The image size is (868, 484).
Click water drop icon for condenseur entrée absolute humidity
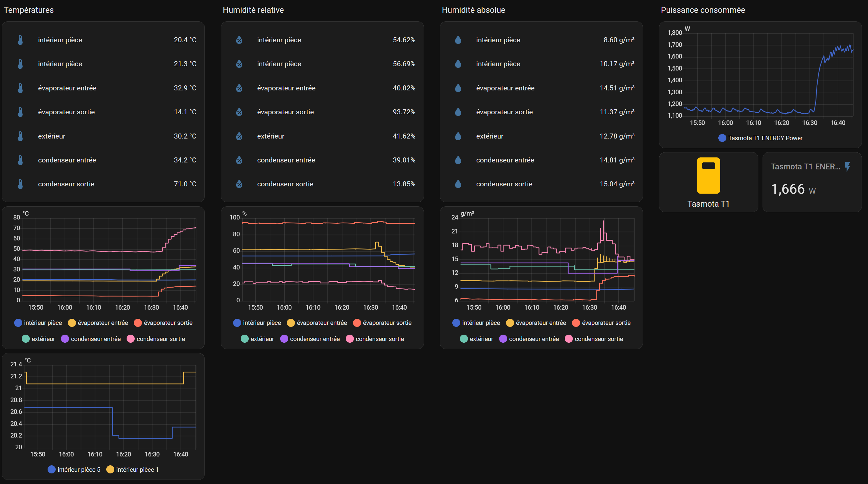point(458,160)
